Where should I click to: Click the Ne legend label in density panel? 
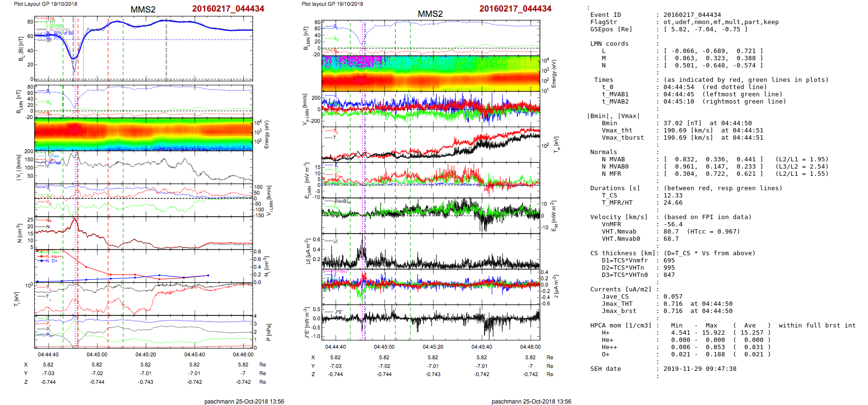[49, 221]
